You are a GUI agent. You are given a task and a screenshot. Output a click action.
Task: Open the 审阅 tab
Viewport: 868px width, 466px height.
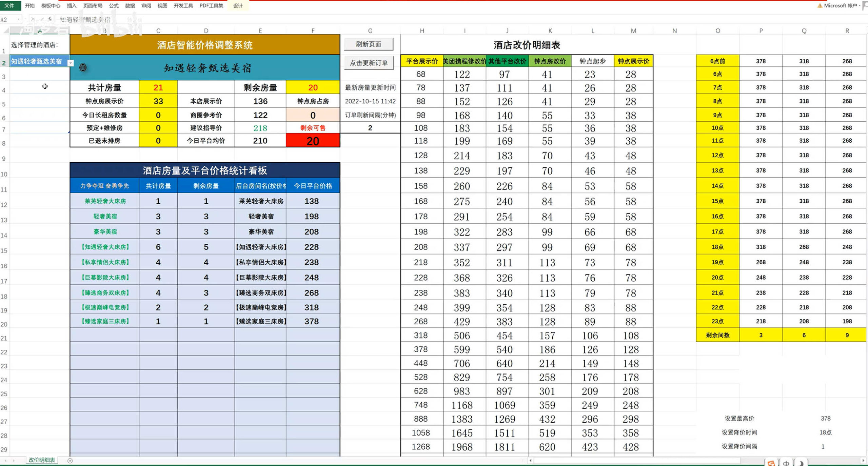point(146,5)
